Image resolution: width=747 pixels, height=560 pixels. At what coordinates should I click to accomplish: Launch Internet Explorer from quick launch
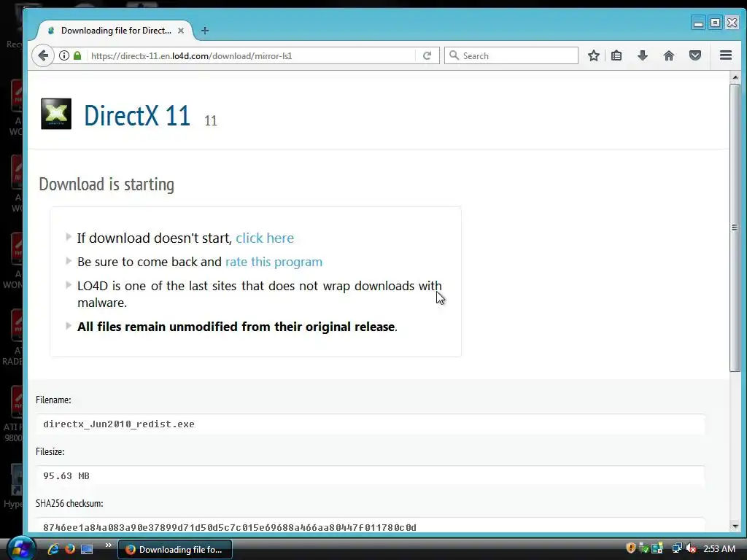point(53,549)
